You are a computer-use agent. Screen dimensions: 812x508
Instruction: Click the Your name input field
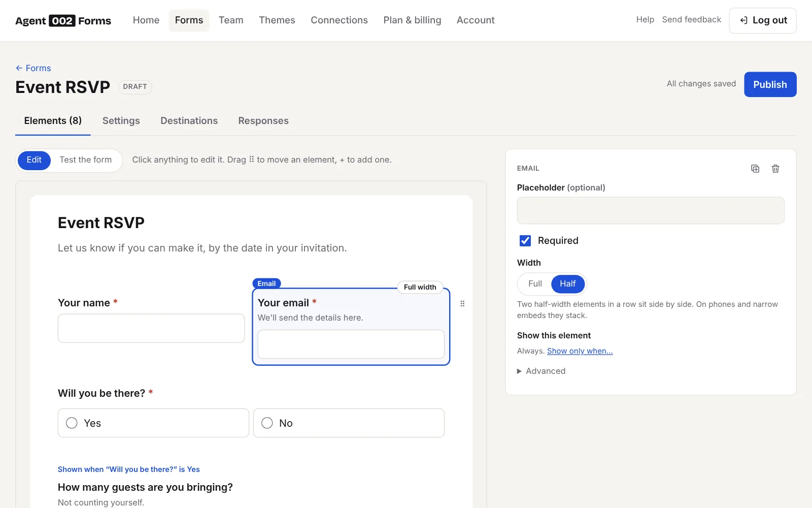[151, 328]
